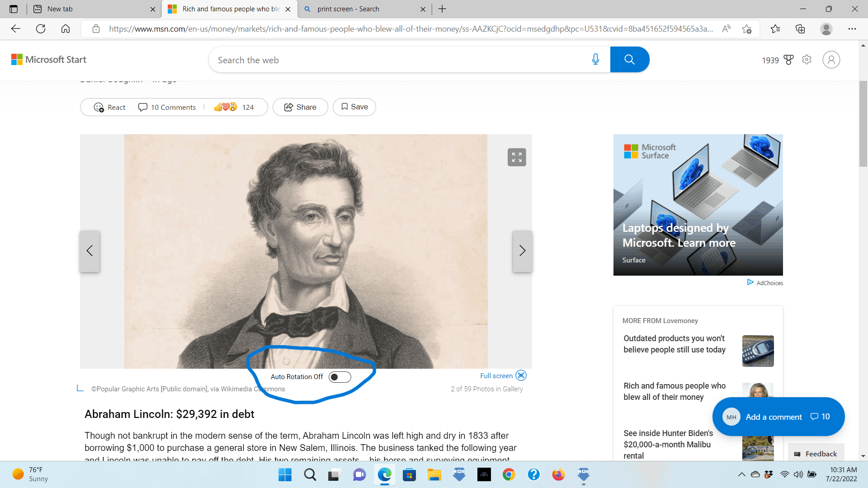868x488 pixels.
Task: Click the Read aloud icon
Action: [726, 29]
